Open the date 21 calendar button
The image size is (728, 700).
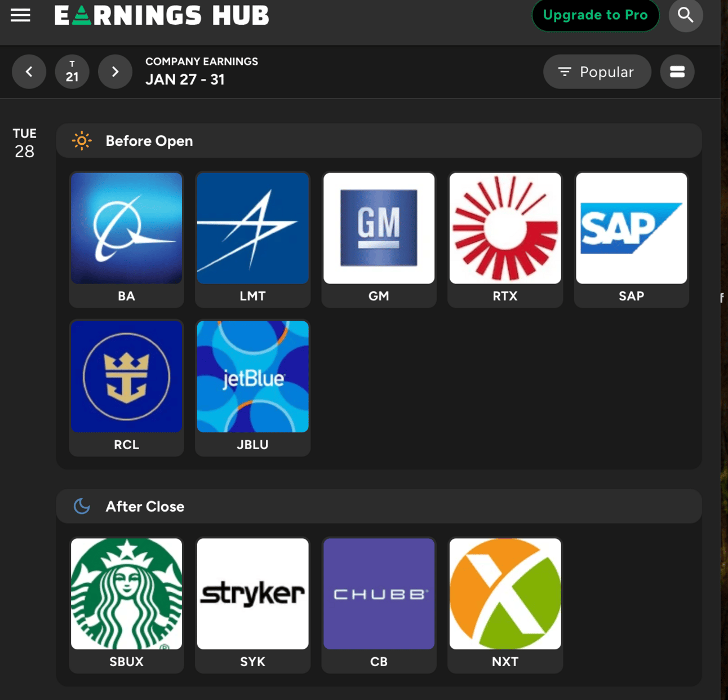(x=72, y=72)
